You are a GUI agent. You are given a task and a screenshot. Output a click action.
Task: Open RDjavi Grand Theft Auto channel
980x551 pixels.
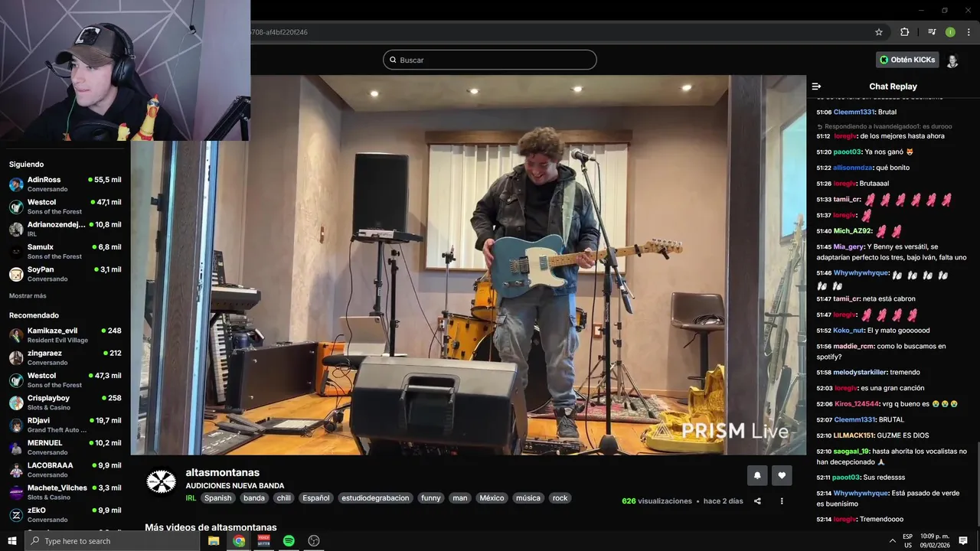click(x=65, y=425)
